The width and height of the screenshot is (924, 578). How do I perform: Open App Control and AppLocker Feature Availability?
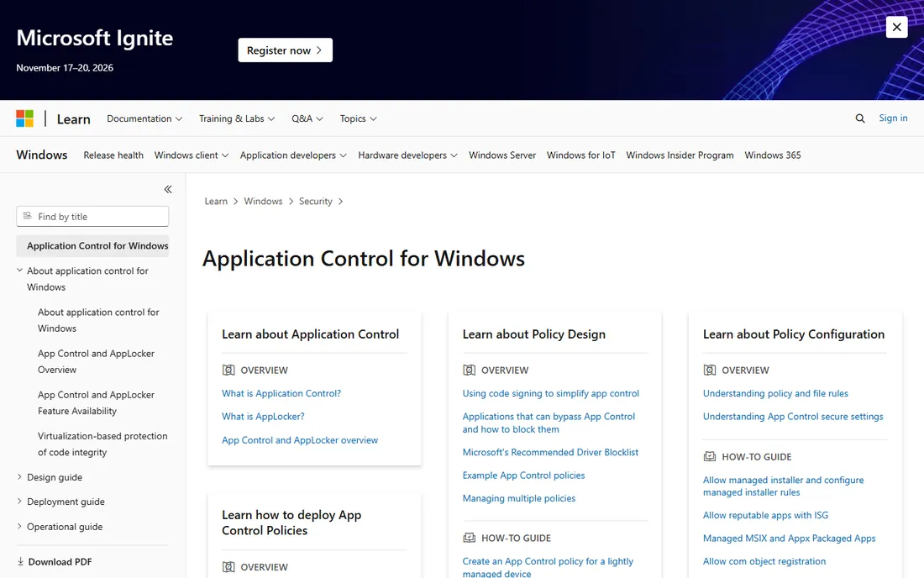pyautogui.click(x=96, y=402)
